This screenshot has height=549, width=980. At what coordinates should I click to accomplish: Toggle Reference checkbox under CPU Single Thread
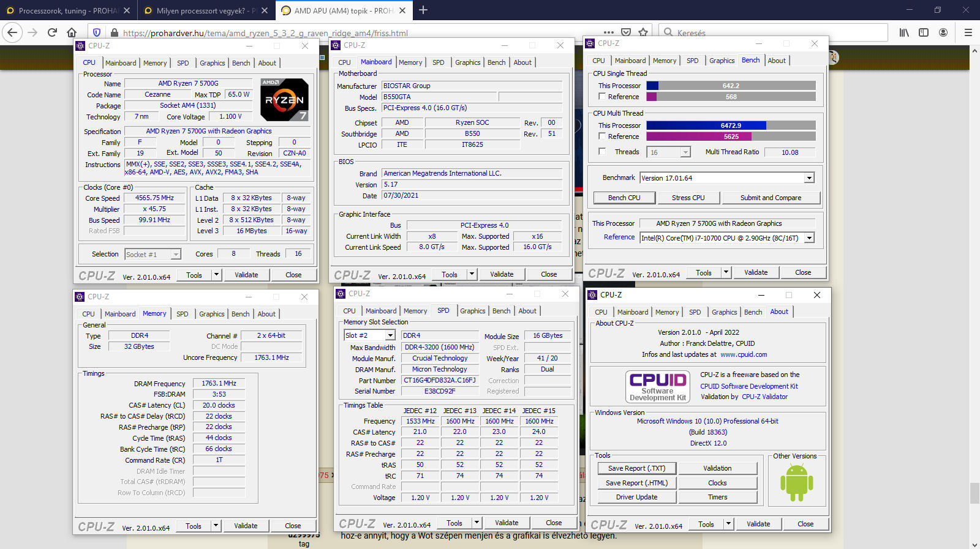[x=602, y=97]
